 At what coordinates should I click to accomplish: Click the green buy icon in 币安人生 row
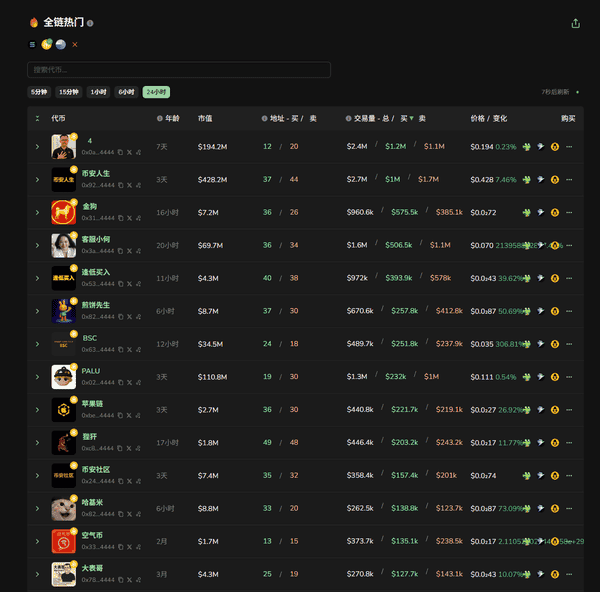point(526,179)
